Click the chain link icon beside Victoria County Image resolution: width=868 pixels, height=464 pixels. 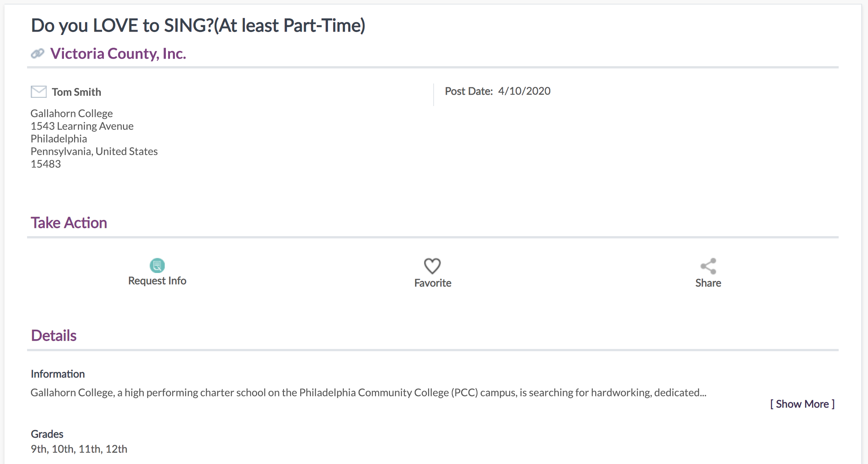(x=38, y=54)
